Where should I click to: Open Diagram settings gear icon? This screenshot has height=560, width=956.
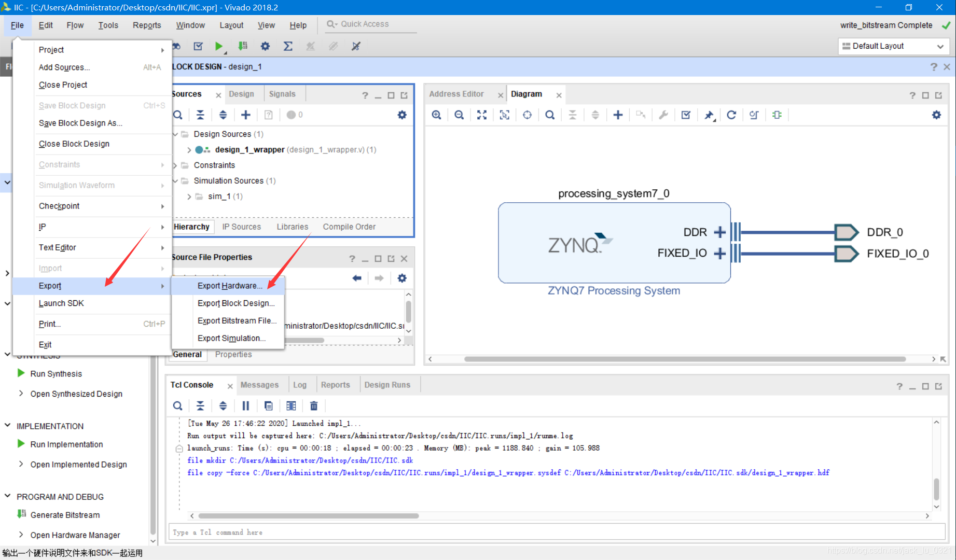click(936, 115)
